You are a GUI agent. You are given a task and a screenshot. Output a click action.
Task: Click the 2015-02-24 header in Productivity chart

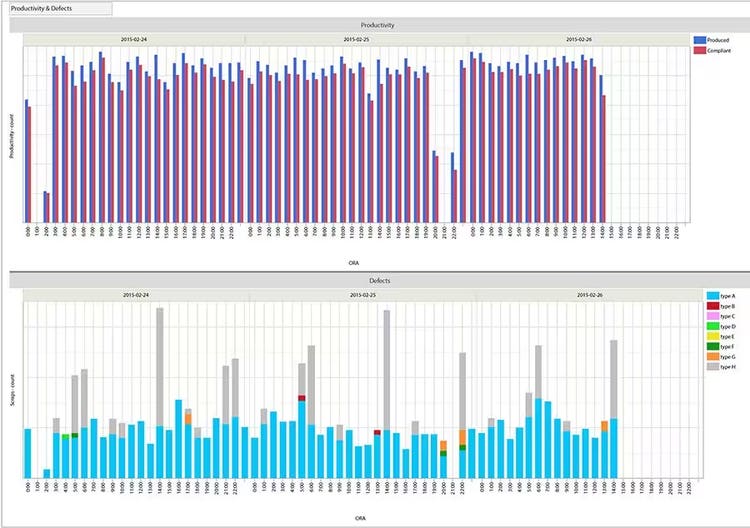(x=134, y=40)
